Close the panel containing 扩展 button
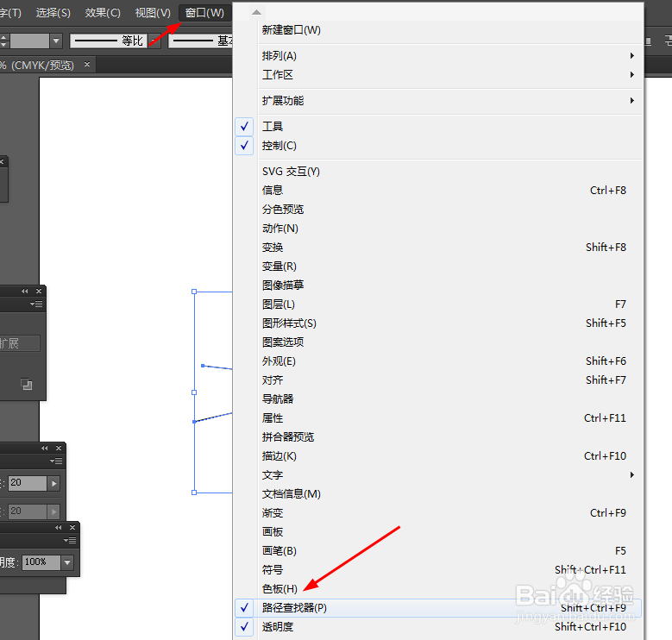The width and height of the screenshot is (672, 640). click(x=39, y=292)
